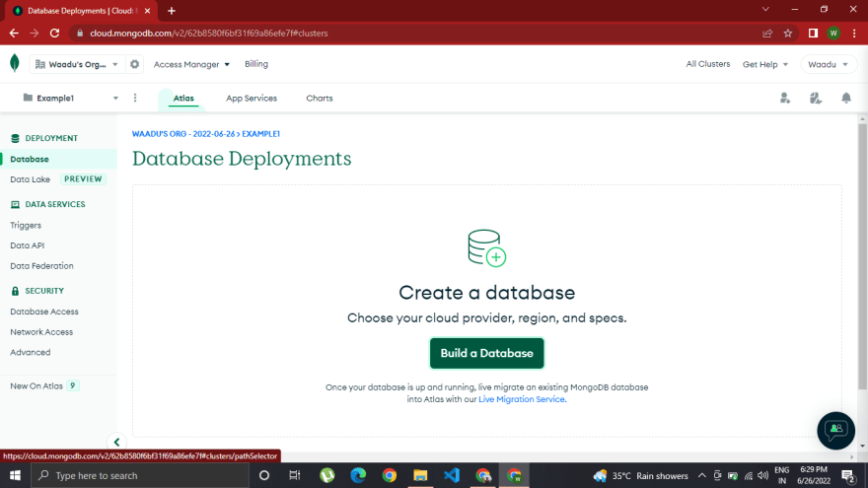Switch to Atlas tab
Screen dimensions: 868x488
pos(183,98)
